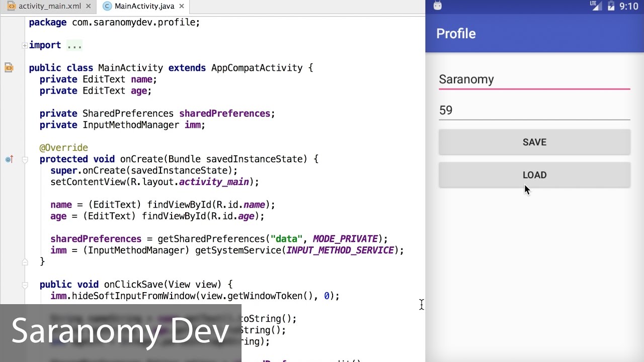Click AppCompatActivity in the class declaration
Image resolution: width=644 pixels, height=362 pixels.
tap(257, 68)
